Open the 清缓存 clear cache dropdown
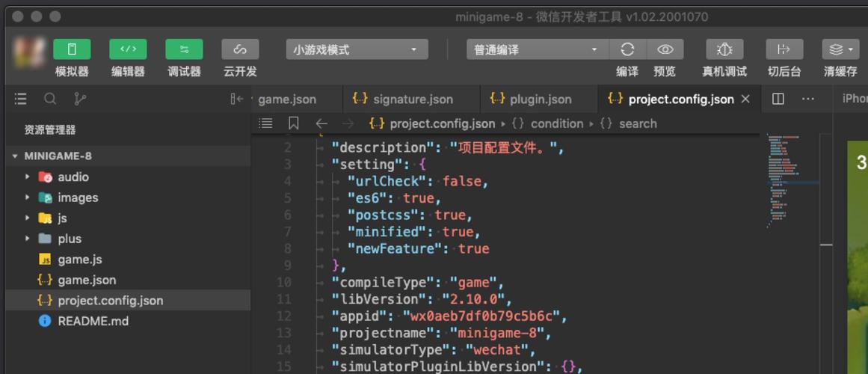 (840, 49)
